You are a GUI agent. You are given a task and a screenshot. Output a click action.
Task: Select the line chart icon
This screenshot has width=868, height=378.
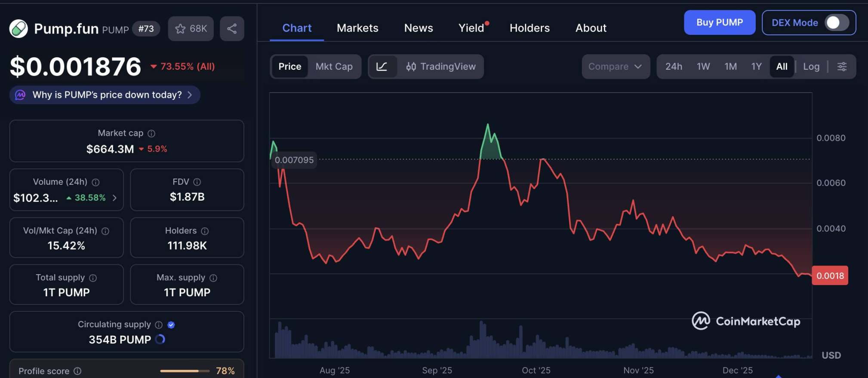tap(382, 67)
